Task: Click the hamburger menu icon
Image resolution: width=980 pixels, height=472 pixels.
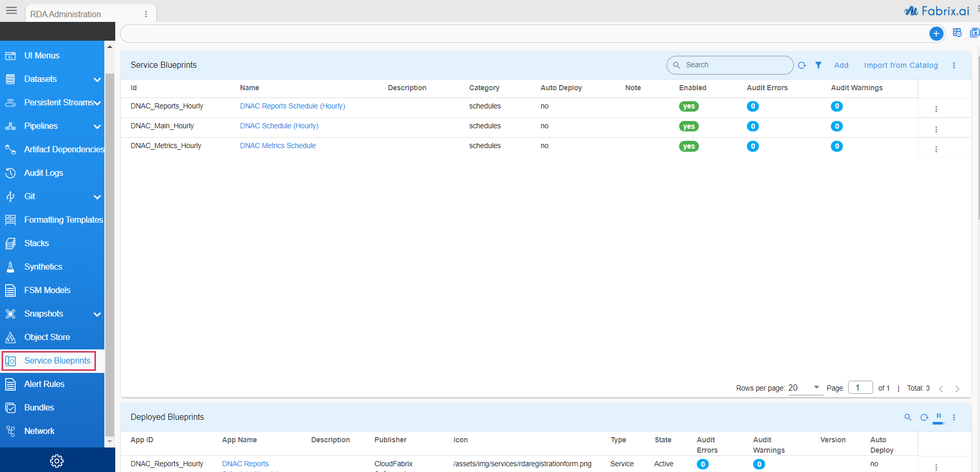Action: tap(11, 10)
